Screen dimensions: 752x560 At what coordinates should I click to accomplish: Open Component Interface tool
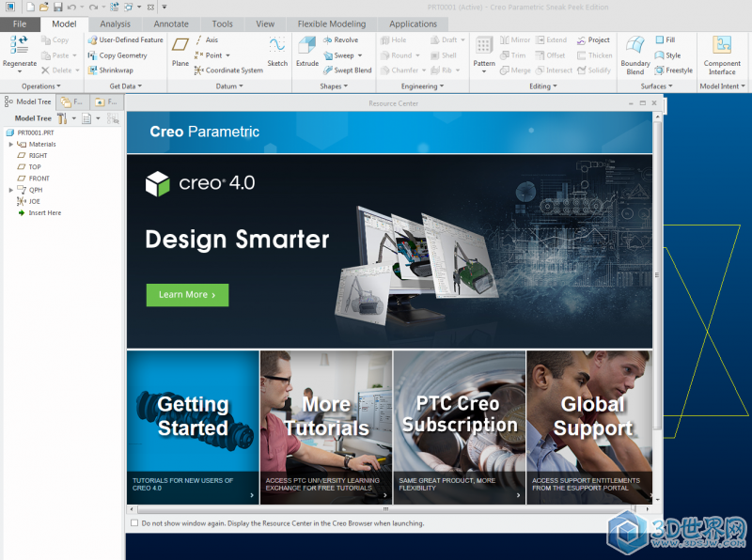(x=722, y=55)
